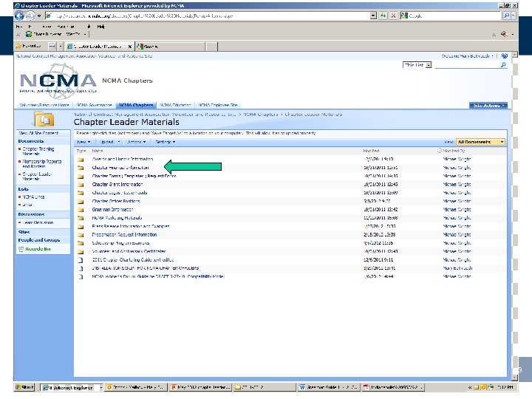This screenshot has height=399, width=532.
Task: Click the help icon beside the Welcome menu
Action: [505, 56]
